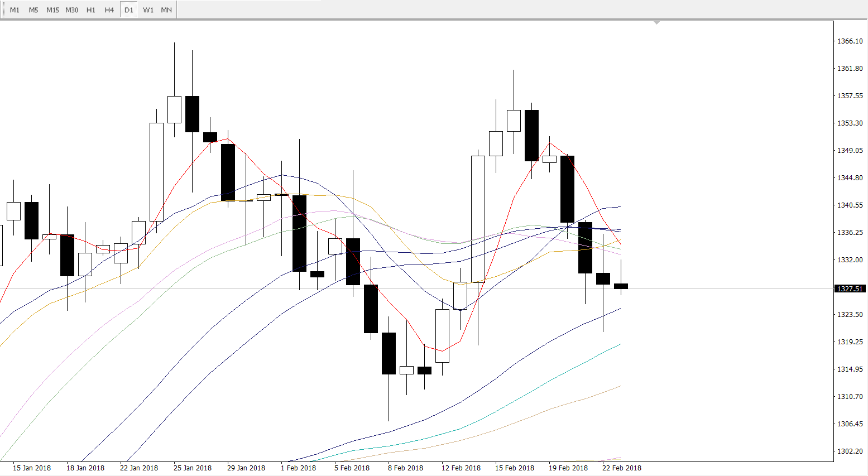Click the 1344.80 price scale label
The height and width of the screenshot is (476, 868).
850,178
